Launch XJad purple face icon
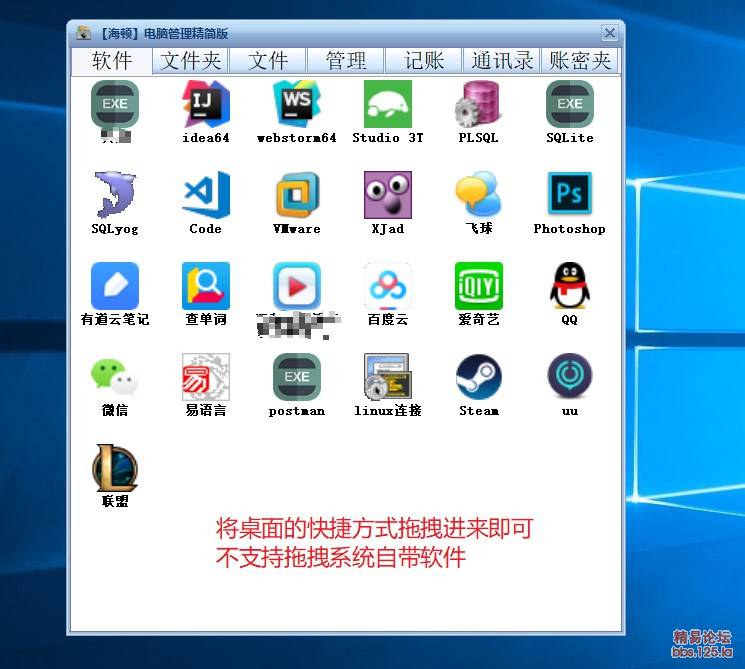Viewport: 745px width, 669px height. 388,195
